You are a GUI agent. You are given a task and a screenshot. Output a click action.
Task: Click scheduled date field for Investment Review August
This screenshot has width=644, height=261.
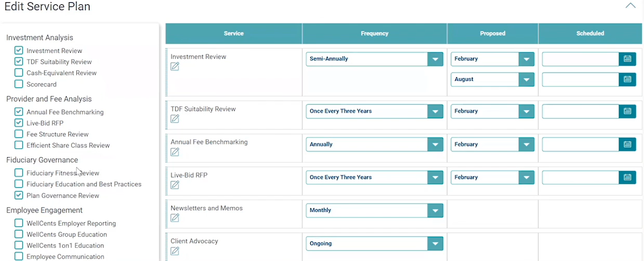[581, 79]
